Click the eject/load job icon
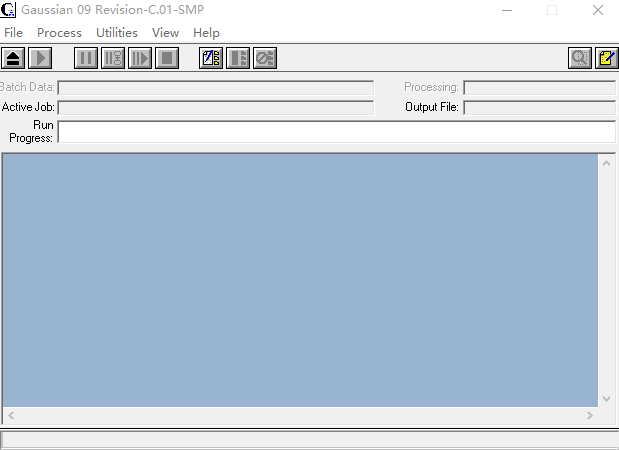Image resolution: width=619 pixels, height=450 pixels. 13,58
